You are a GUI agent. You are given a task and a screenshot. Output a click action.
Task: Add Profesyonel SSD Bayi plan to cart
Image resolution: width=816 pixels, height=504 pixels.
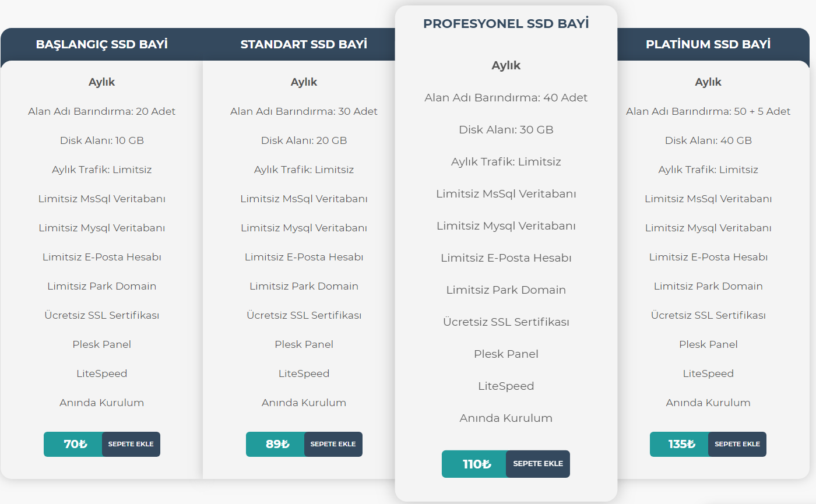(x=538, y=464)
